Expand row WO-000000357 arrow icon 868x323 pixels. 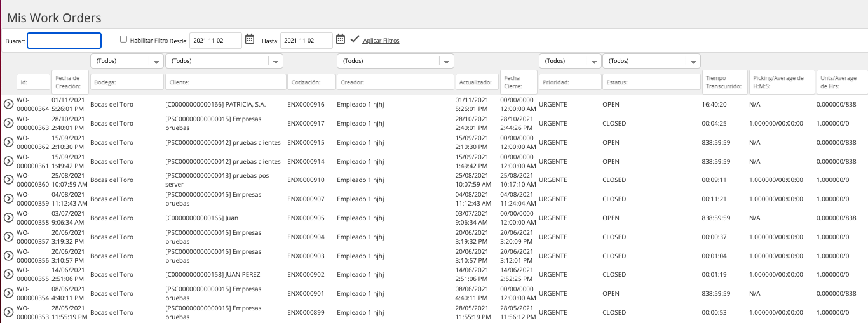tap(8, 237)
